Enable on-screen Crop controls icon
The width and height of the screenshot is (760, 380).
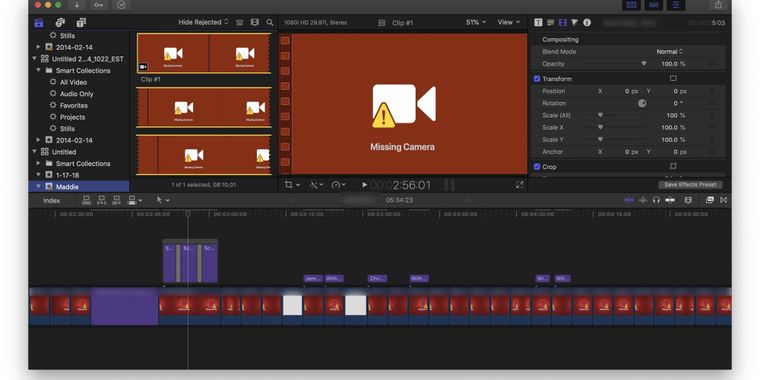[x=673, y=166]
